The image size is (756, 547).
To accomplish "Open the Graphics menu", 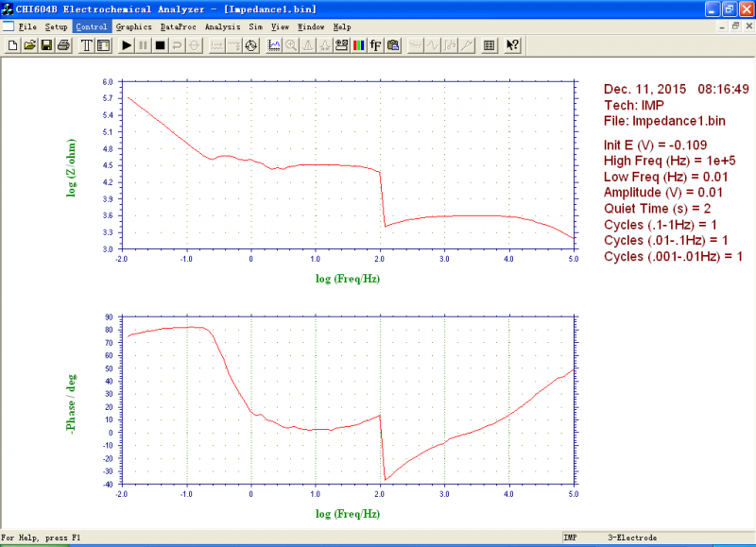I will tap(133, 27).
